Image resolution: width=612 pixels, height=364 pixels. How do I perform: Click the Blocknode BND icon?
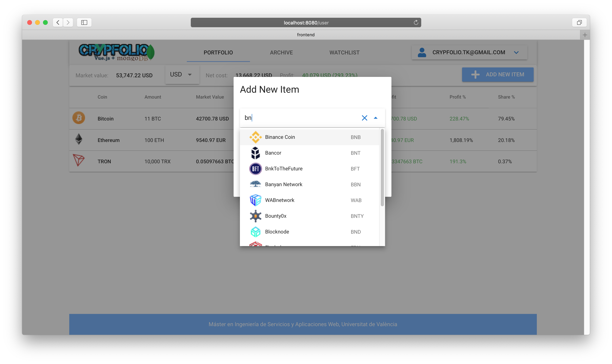(255, 231)
